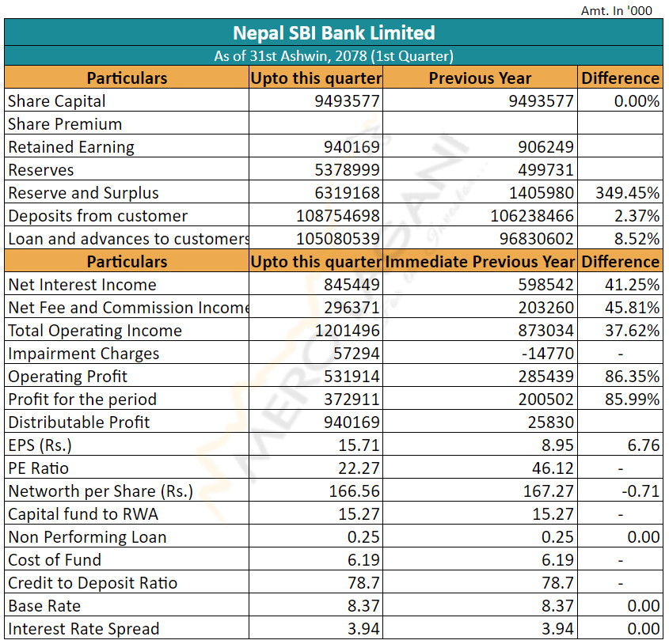Image resolution: width=669 pixels, height=644 pixels.
Task: Click the 'Previous Year' column header
Action: pyautogui.click(x=480, y=78)
